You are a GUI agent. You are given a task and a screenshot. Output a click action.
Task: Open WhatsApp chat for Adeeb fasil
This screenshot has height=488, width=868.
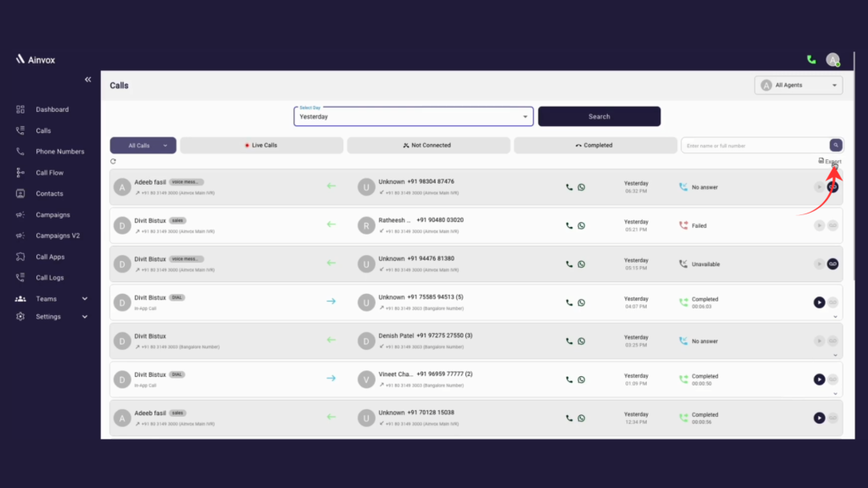pyautogui.click(x=580, y=186)
